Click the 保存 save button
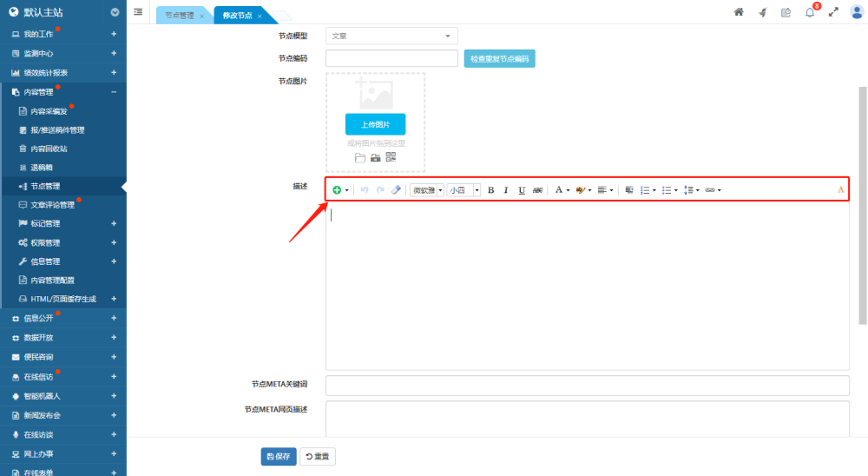This screenshot has height=476, width=868. [x=279, y=456]
